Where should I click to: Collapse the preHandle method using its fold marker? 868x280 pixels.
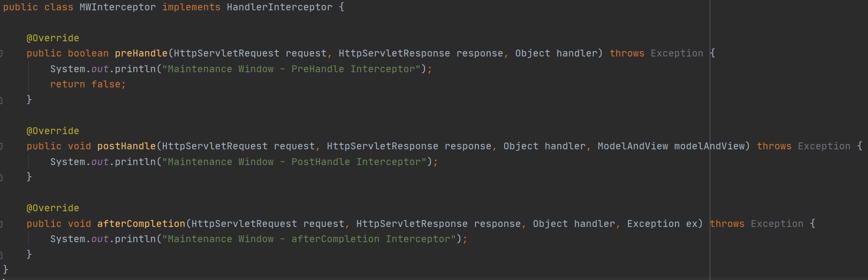click(1, 54)
